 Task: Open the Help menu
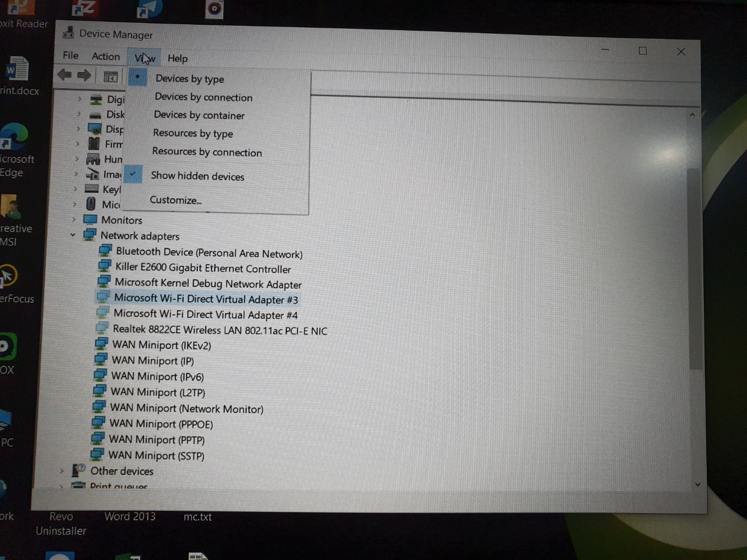click(177, 59)
